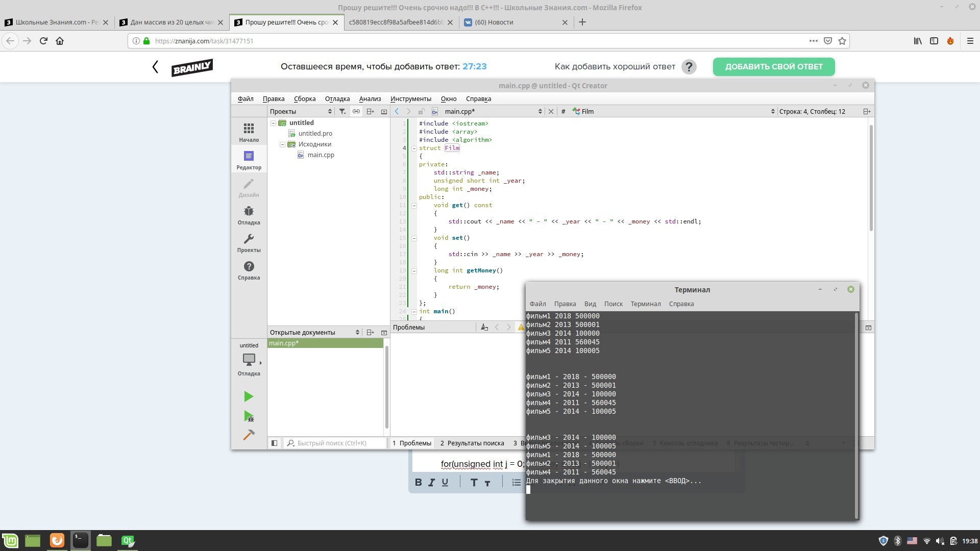Open the Терминал menu in terminal window

pos(645,304)
